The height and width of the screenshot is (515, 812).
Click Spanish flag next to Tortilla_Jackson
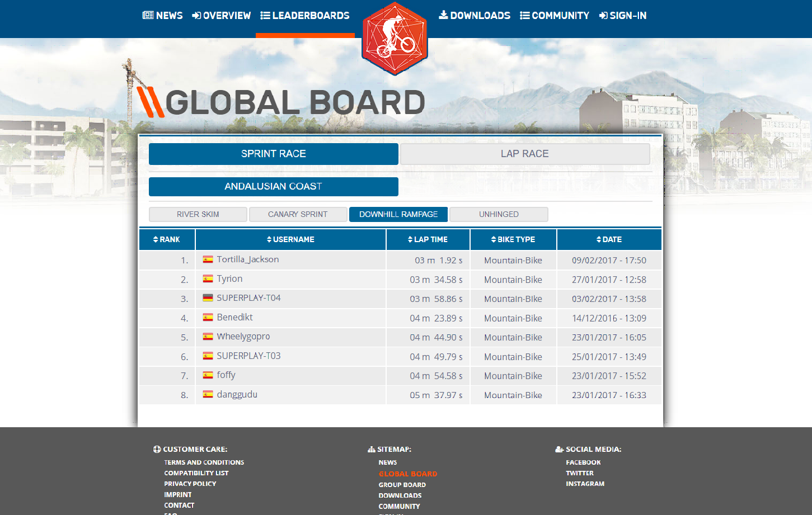[x=208, y=259]
